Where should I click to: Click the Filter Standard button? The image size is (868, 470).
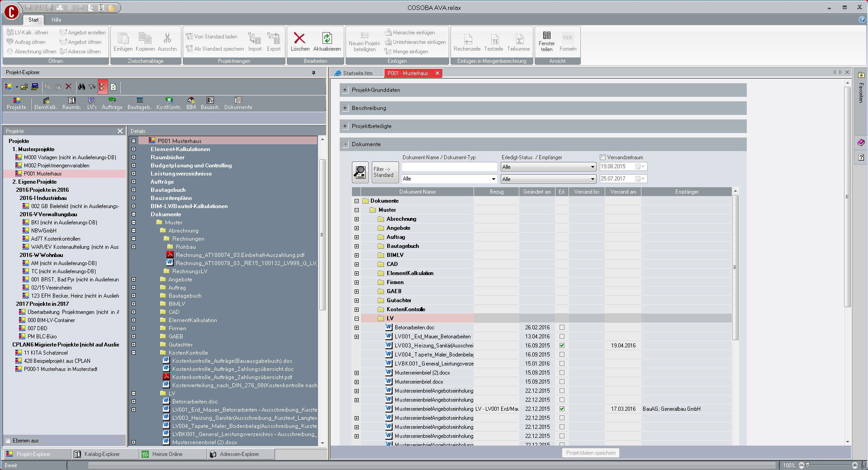(384, 172)
